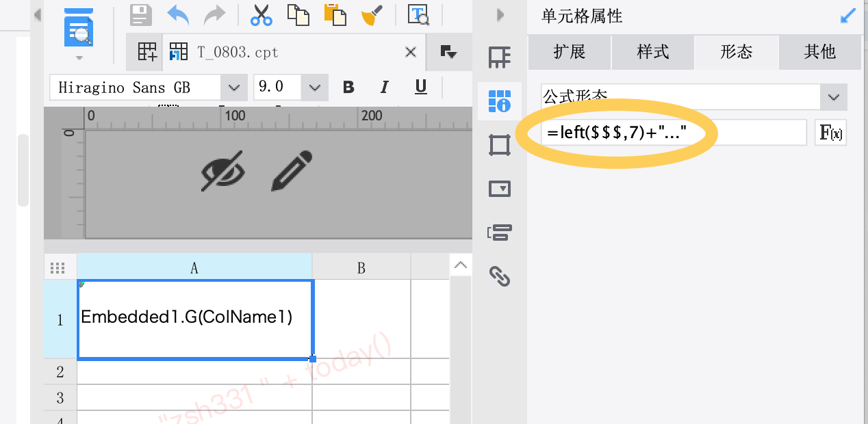Open the widget settings panel icon

[x=500, y=189]
